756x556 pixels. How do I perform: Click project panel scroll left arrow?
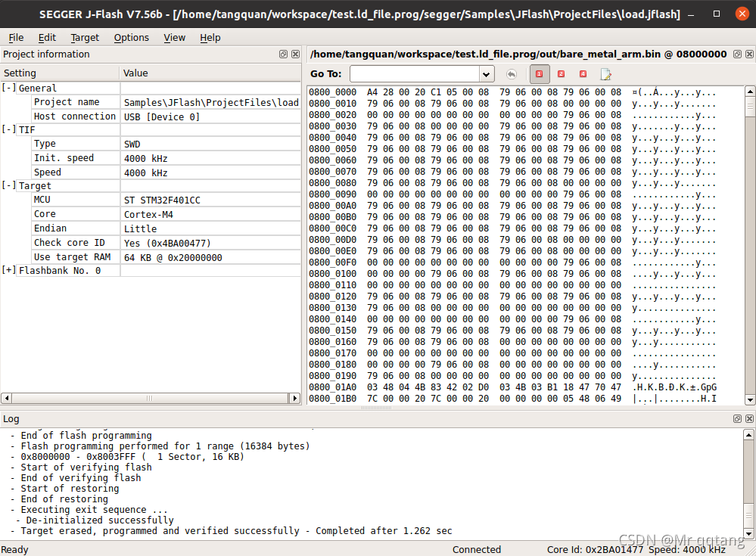6,398
